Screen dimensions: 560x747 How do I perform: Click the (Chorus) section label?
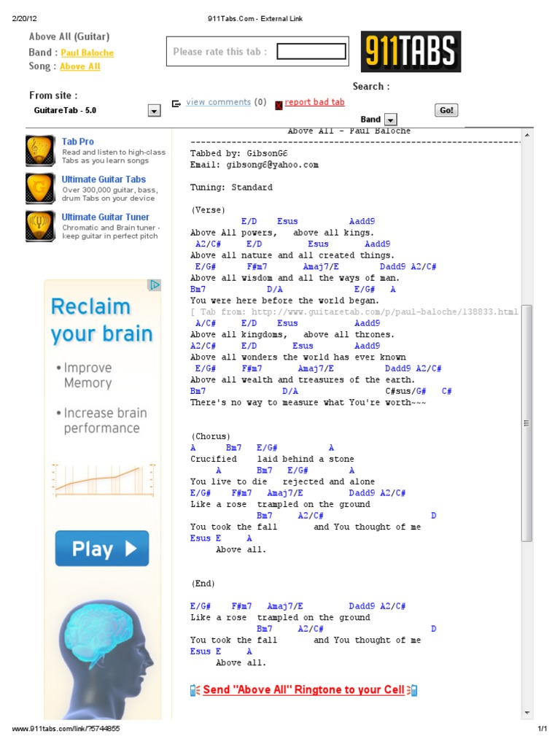(x=211, y=436)
